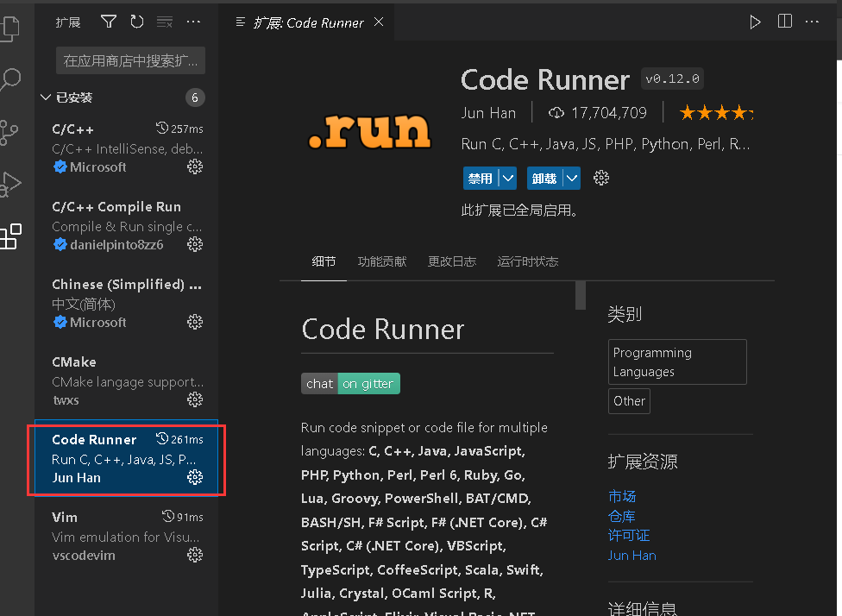Open manage gear for Vim extension

[194, 555]
